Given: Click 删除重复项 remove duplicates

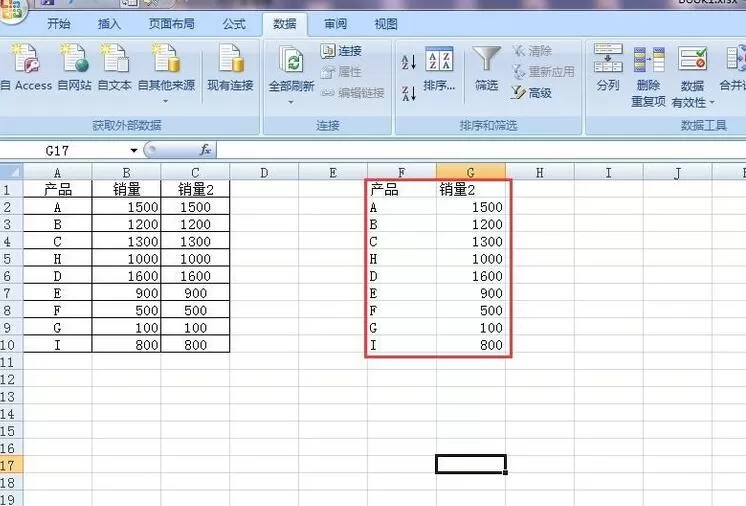Looking at the screenshot, I should click(x=648, y=76).
